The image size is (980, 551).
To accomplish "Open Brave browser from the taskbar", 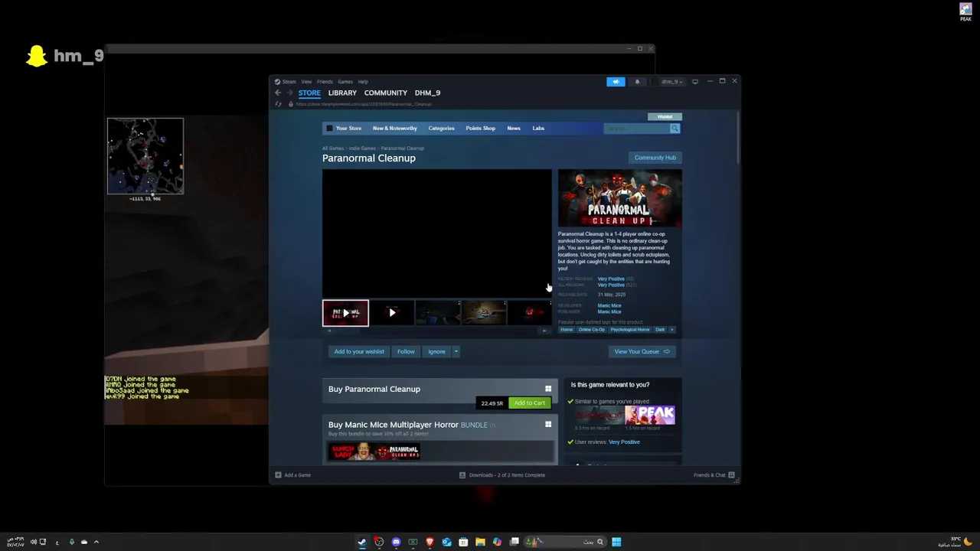I will coord(430,542).
